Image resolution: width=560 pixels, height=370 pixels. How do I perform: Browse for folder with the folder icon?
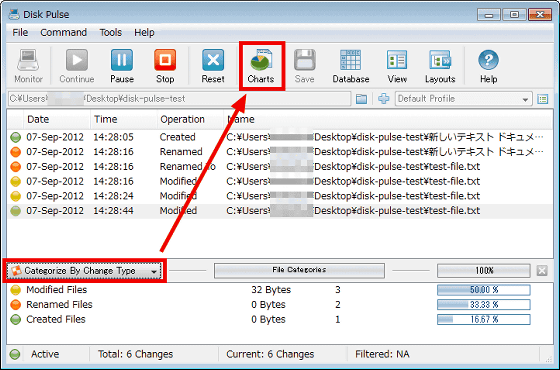[361, 99]
